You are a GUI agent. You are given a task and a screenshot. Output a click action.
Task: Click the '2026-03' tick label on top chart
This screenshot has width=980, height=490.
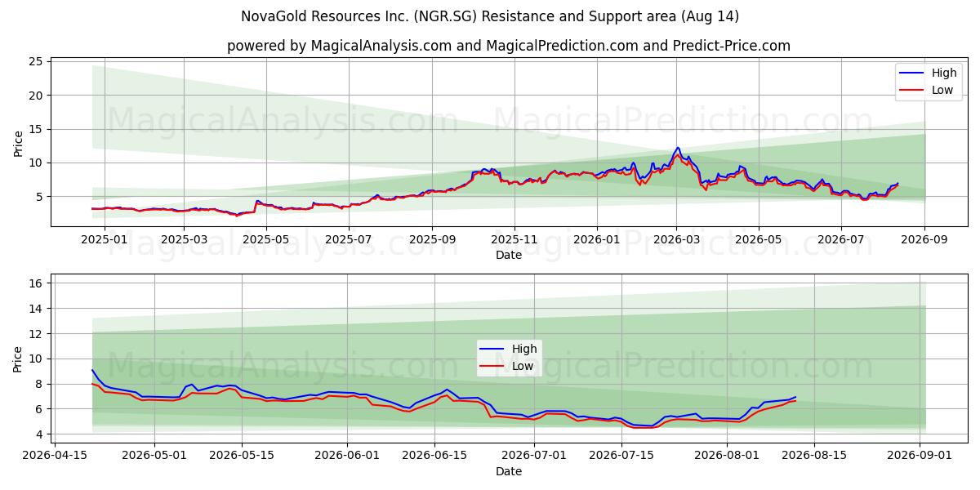pyautogui.click(x=676, y=240)
